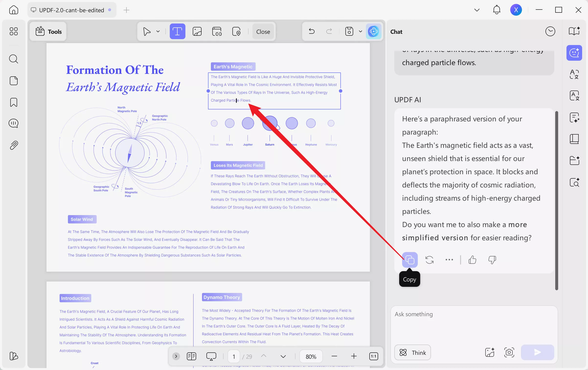Viewport: 588px width, 370px height.
Task: Open a new tab with plus
Action: 126,10
